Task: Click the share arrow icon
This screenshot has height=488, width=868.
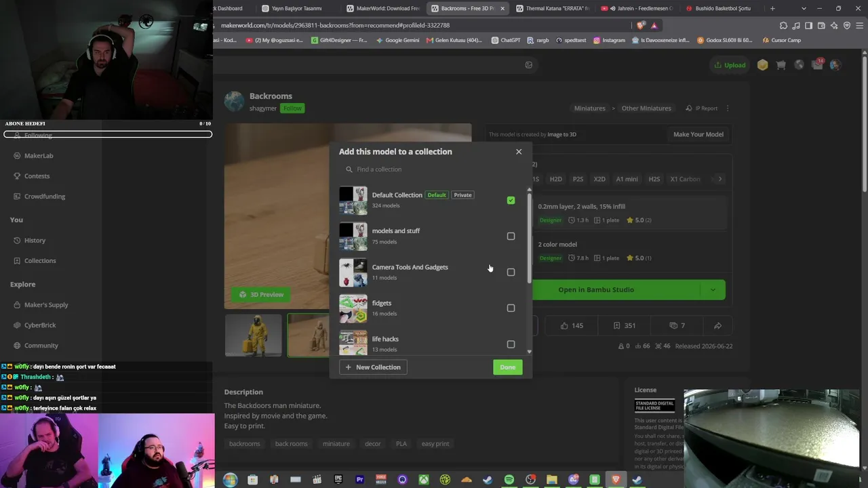Action: click(717, 326)
